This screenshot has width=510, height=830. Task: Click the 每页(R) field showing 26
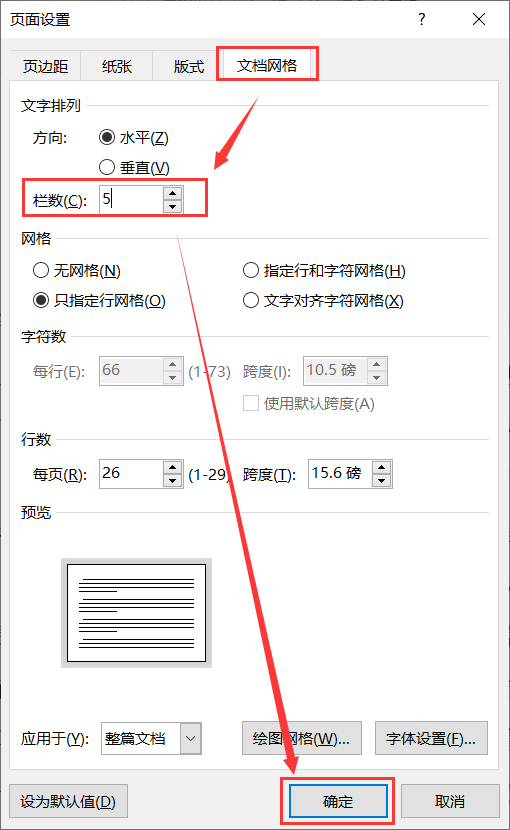click(x=131, y=474)
